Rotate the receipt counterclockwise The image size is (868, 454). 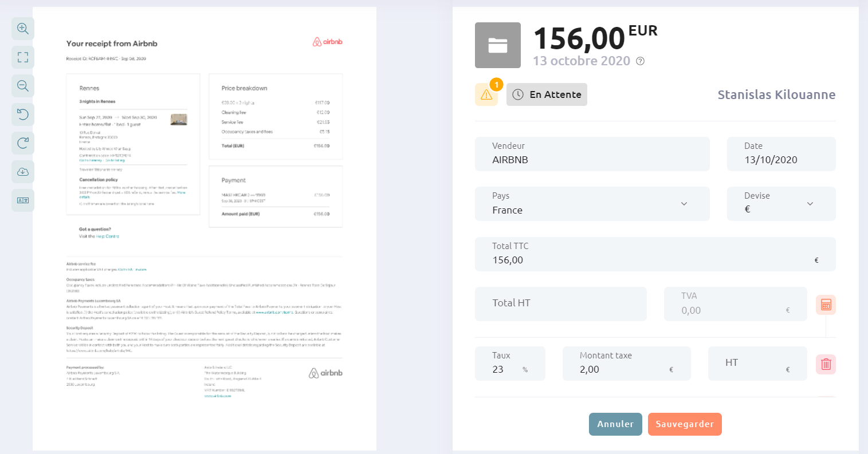coord(23,115)
